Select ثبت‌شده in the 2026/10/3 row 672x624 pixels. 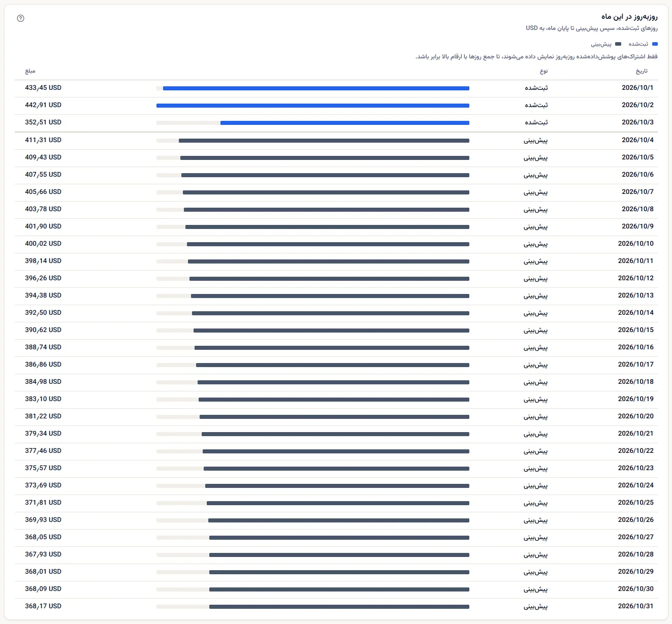click(536, 122)
